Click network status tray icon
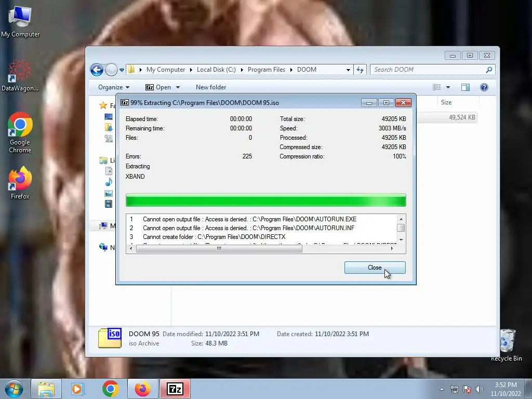The image size is (532, 399). click(454, 389)
